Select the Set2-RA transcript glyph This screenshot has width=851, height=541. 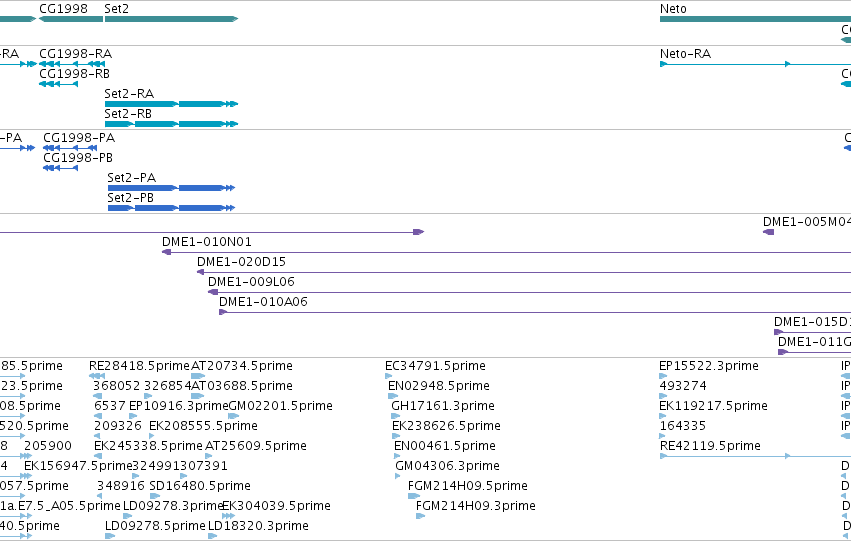click(172, 104)
